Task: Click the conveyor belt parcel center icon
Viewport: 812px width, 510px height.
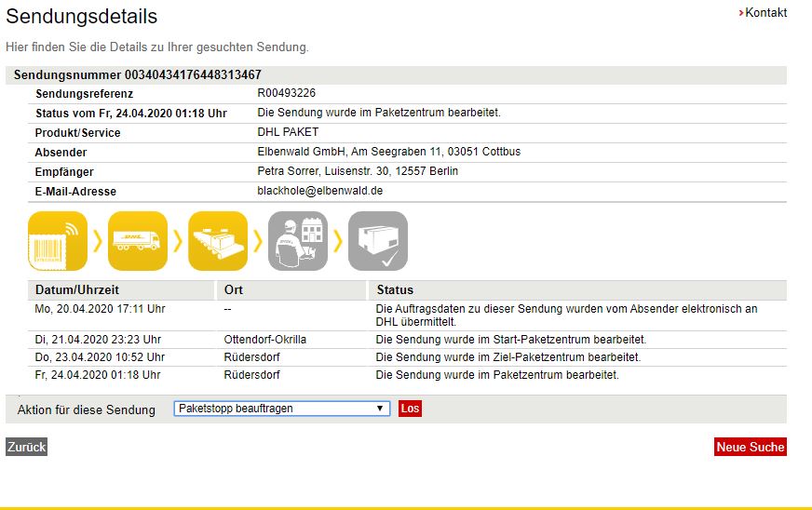Action: point(218,241)
